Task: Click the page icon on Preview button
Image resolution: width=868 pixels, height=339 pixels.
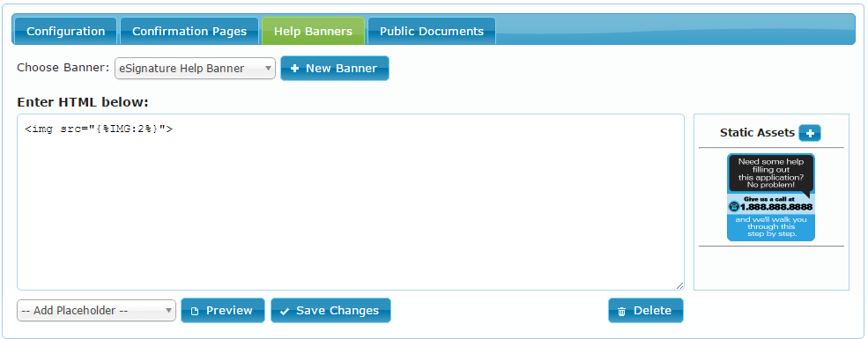Action: pyautogui.click(x=194, y=312)
